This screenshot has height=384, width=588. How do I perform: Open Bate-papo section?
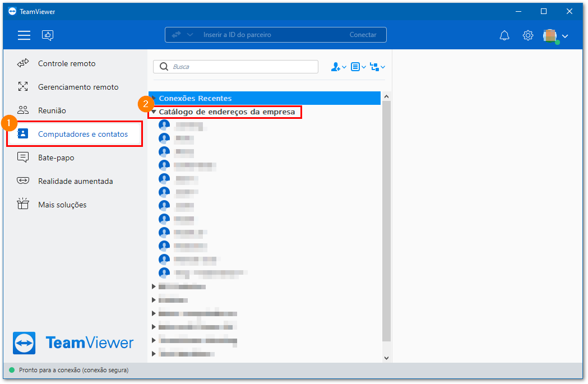pyautogui.click(x=75, y=158)
